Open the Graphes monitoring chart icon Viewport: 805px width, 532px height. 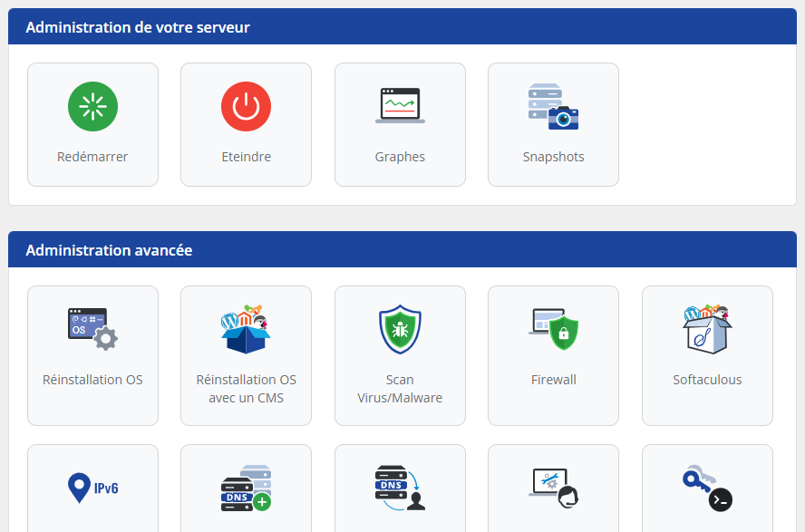pos(400,106)
